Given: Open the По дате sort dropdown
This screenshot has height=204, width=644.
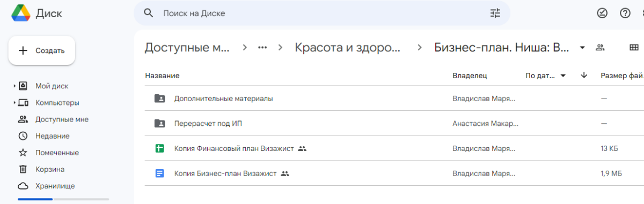Looking at the screenshot, I should pyautogui.click(x=546, y=75).
